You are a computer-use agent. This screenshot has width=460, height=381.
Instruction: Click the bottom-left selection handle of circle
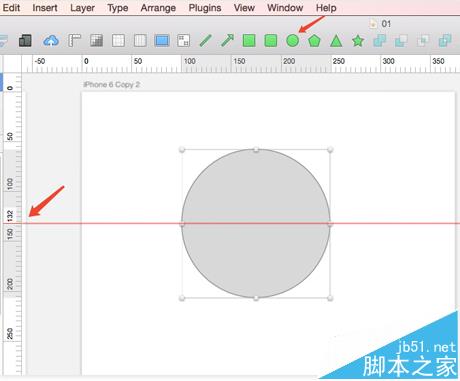(182, 298)
